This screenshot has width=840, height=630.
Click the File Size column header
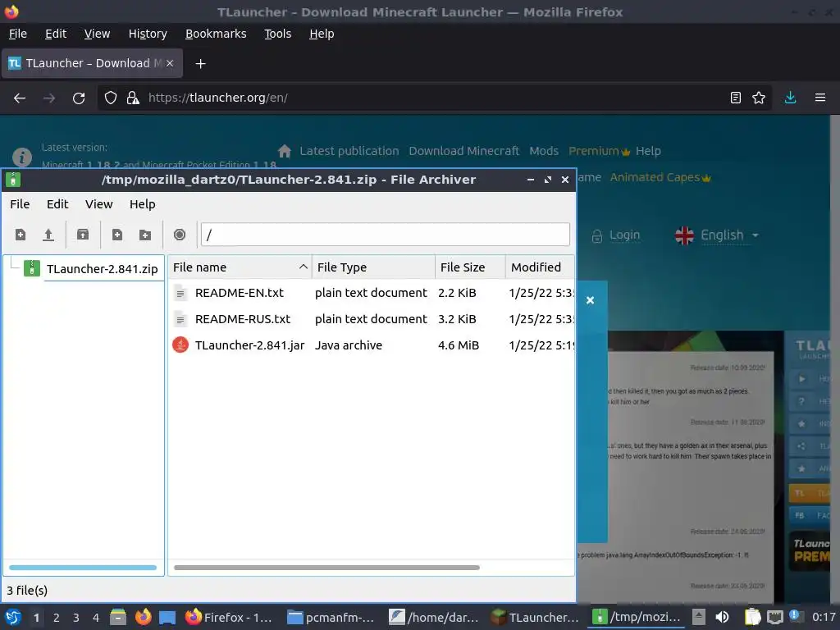click(x=470, y=267)
